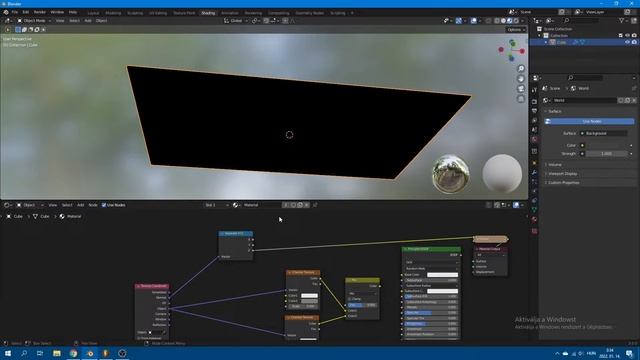Screen dimensions: 640x360
Task: Toggle Clamp checkbox on Mix node
Action: pos(349,299)
